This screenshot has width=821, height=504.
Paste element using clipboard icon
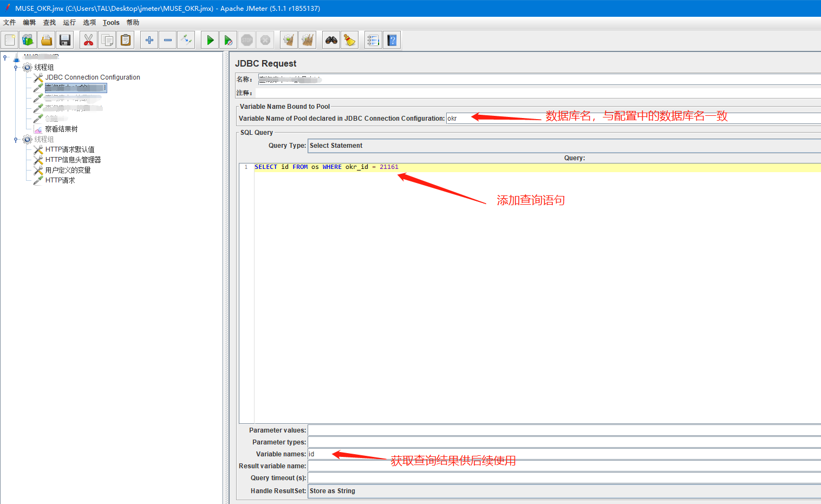click(126, 40)
